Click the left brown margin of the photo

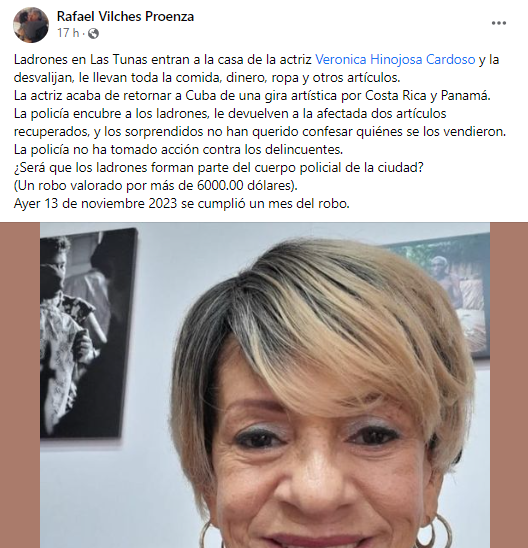(x=20, y=385)
